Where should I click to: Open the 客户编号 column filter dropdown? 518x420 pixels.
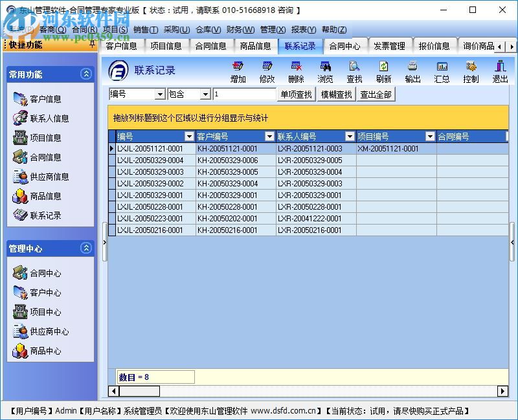point(269,137)
